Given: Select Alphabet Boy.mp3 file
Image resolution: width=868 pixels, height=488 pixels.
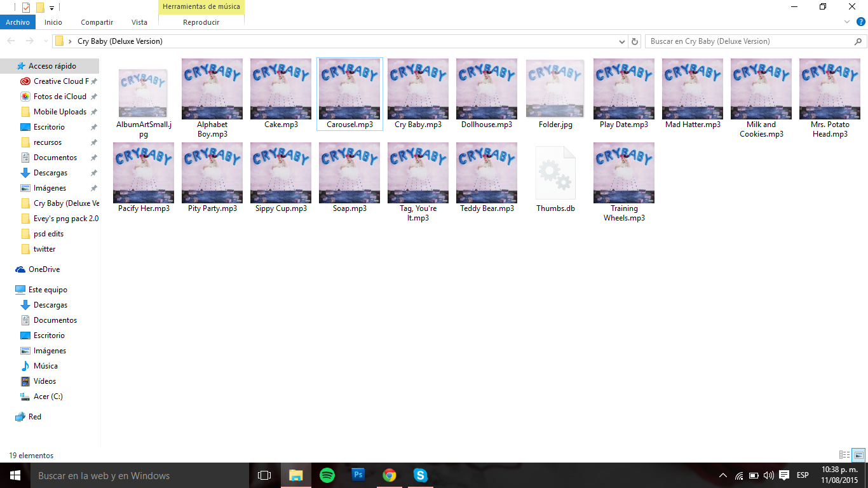Looking at the screenshot, I should pos(212,98).
